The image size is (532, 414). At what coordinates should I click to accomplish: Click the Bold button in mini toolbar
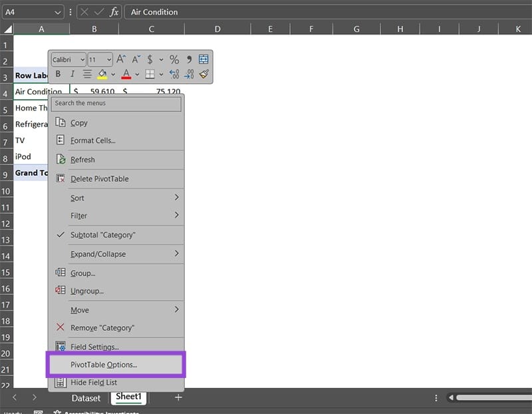[x=58, y=74]
